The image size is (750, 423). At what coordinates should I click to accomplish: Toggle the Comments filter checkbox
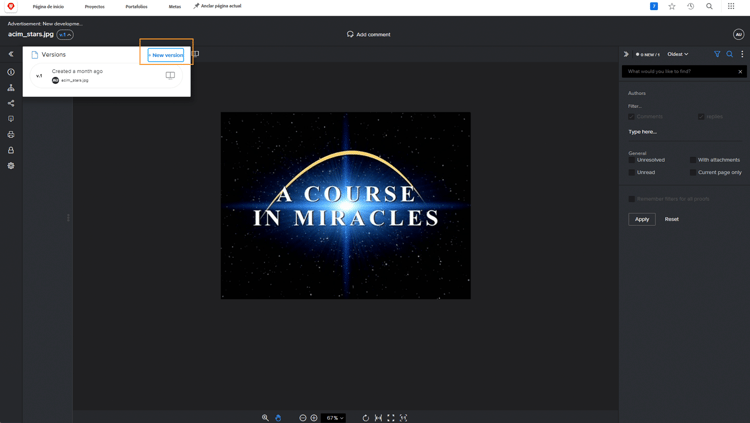(631, 117)
